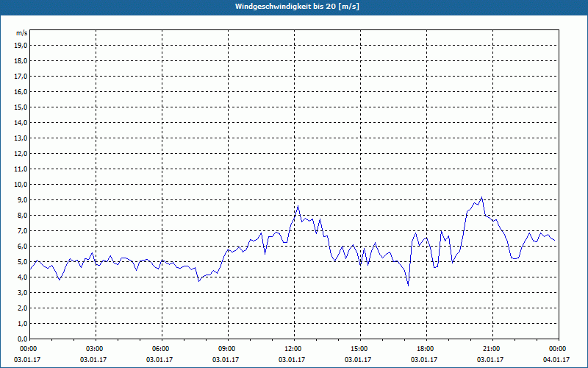Click the 03:00 time axis label
Viewport: 588px width, 368px height.
[96, 349]
